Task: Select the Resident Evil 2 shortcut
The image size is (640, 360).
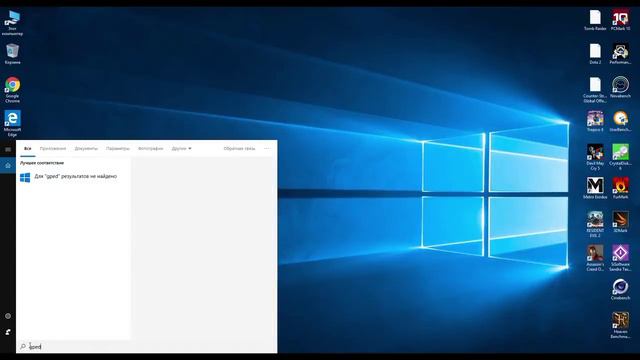Action: tap(595, 224)
